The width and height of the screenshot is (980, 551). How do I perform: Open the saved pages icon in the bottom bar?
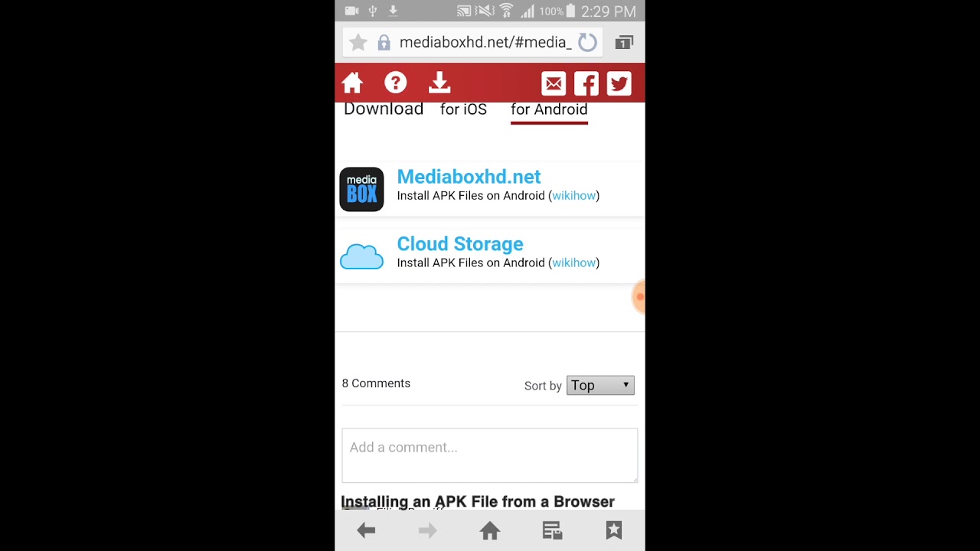552,530
